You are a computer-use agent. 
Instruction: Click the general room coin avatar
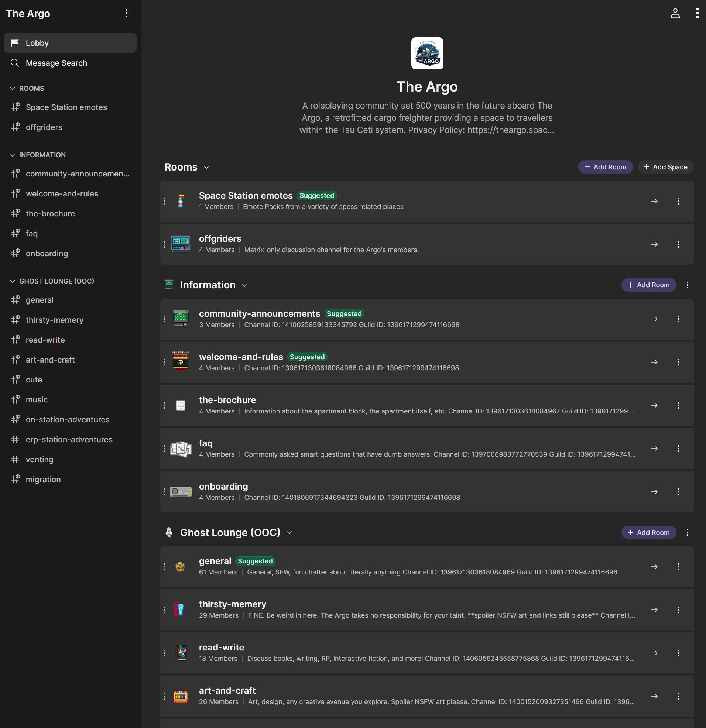point(181,566)
